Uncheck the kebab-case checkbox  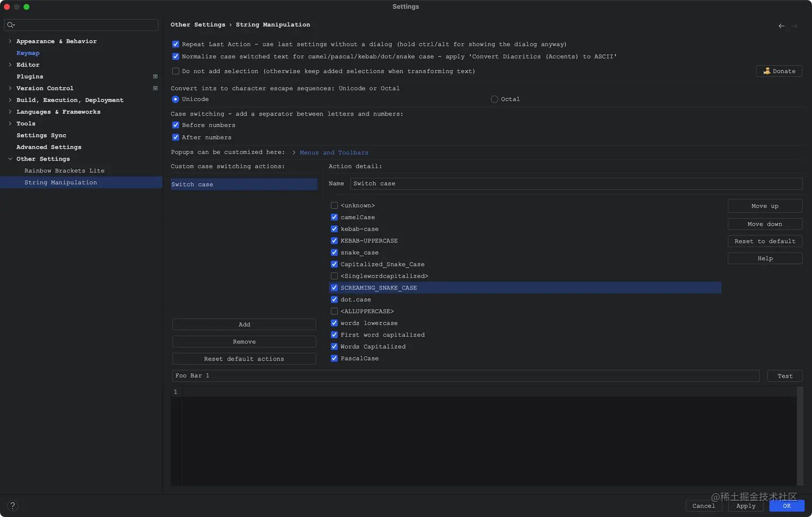334,229
